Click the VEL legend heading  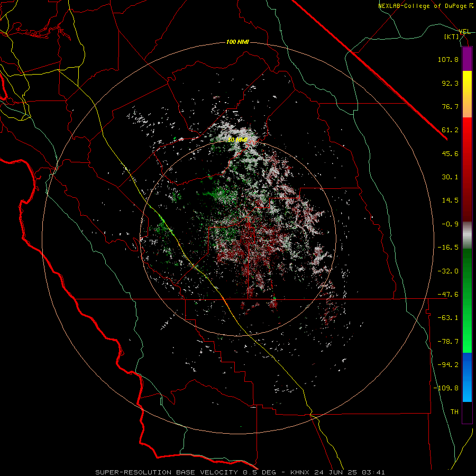point(464,32)
